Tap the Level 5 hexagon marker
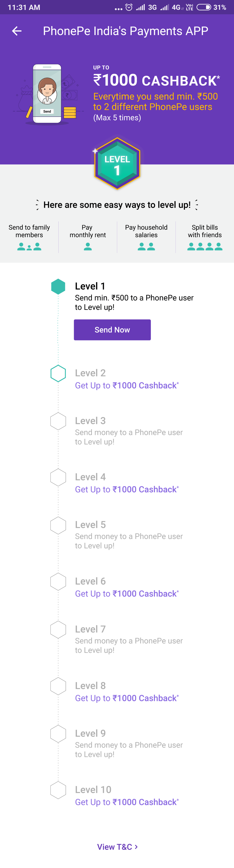 coord(58,525)
